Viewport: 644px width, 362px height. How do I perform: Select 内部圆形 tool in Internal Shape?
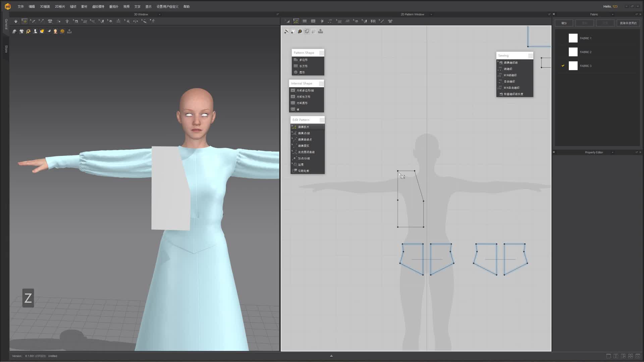tap(302, 103)
